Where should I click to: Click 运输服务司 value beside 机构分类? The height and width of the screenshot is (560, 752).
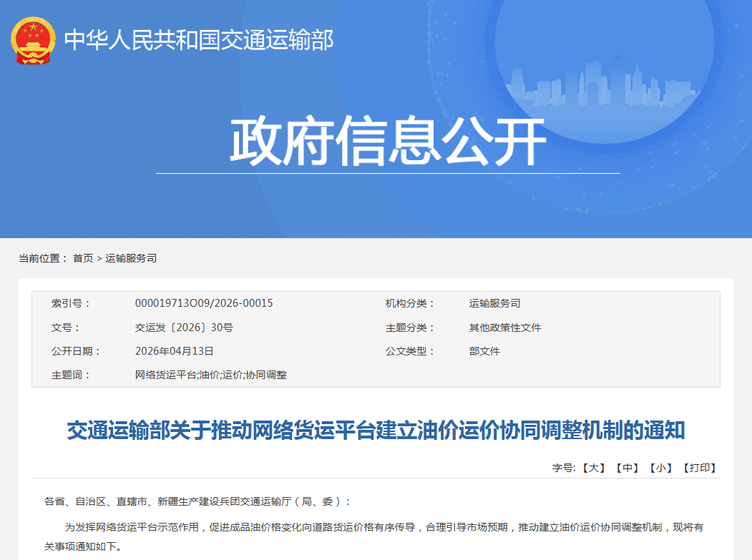click(494, 303)
